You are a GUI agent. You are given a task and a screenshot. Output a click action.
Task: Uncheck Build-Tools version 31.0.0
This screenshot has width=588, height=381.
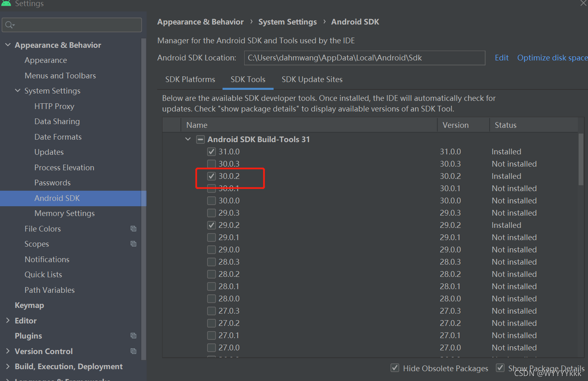coord(212,151)
